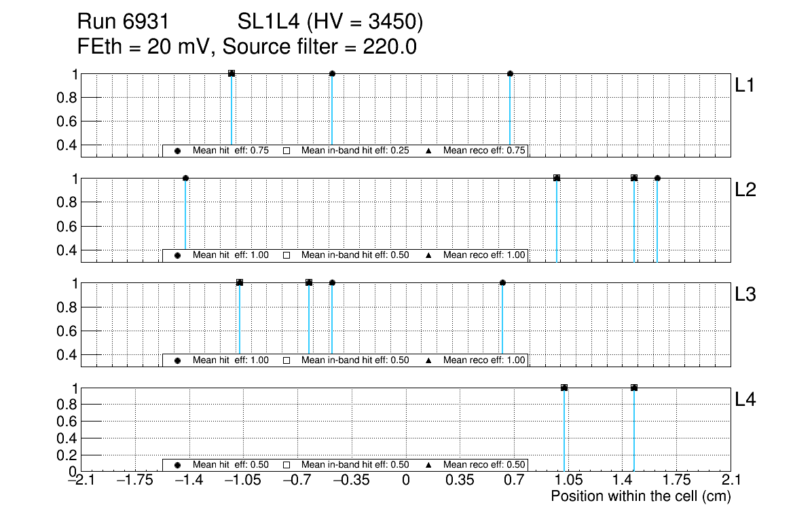Click the filled circle marker in L1 legend
Screen dimensions: 812x524
click(x=177, y=151)
